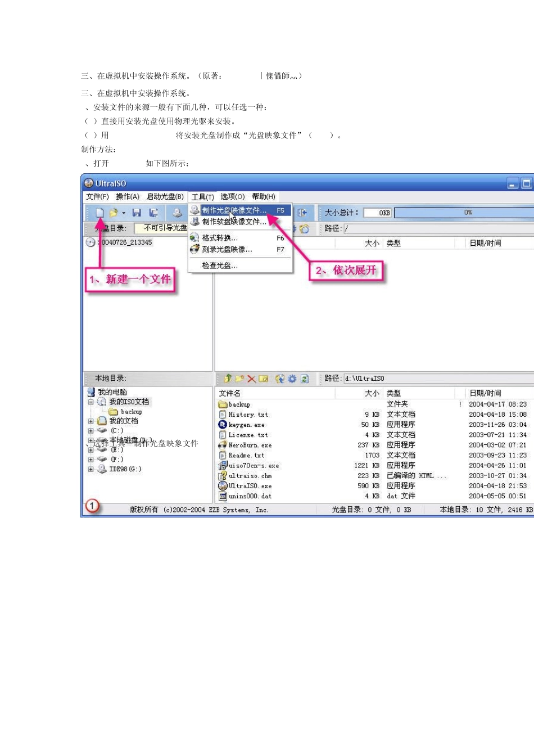Screen dimensions: 534x756
Task: Select uiso70cn-s.exe in file list
Action: [254, 466]
